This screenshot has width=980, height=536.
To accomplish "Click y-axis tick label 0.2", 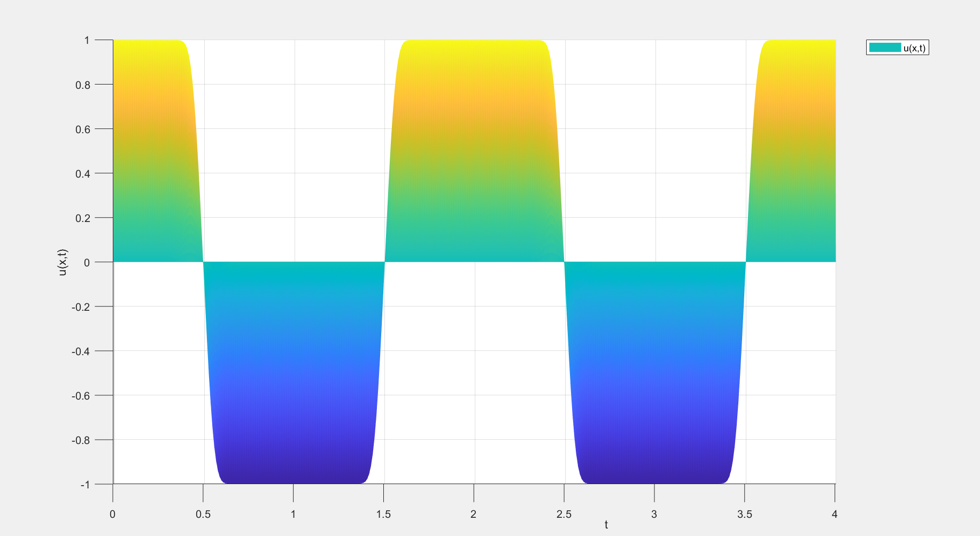I will pyautogui.click(x=83, y=218).
